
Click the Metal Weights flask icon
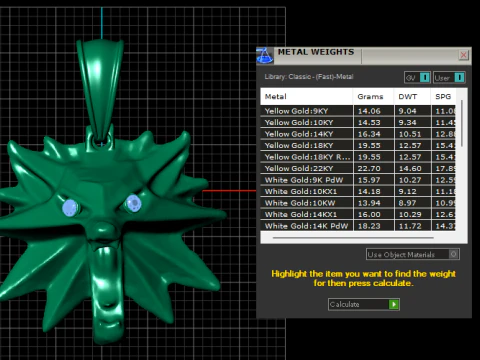265,56
